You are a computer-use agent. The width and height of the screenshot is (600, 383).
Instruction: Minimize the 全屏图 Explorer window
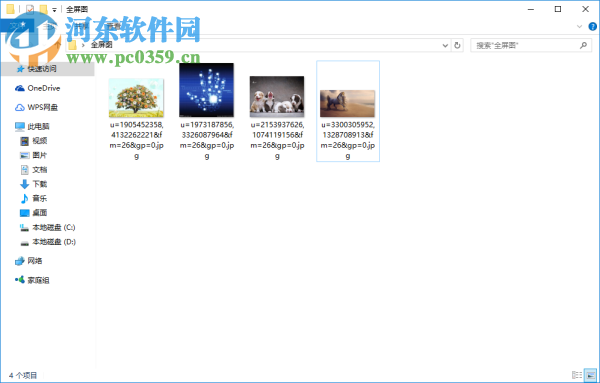click(531, 9)
